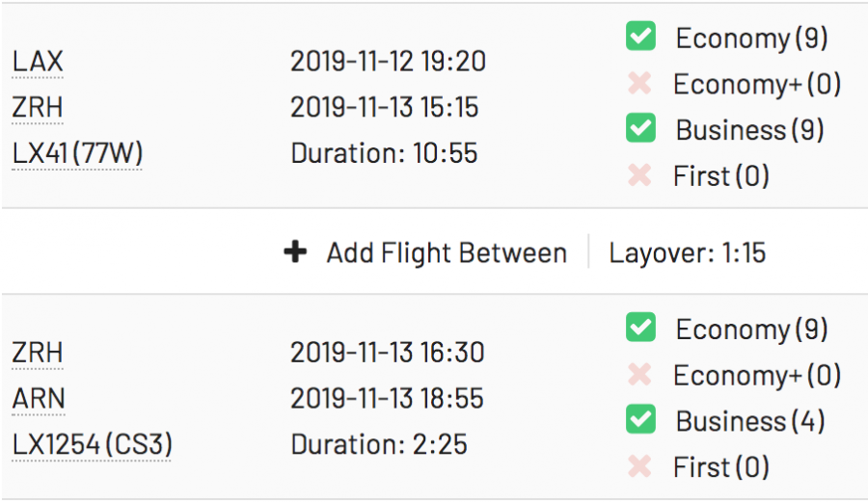Click the Duration: 10:55 text
868x502 pixels.
pos(384,153)
